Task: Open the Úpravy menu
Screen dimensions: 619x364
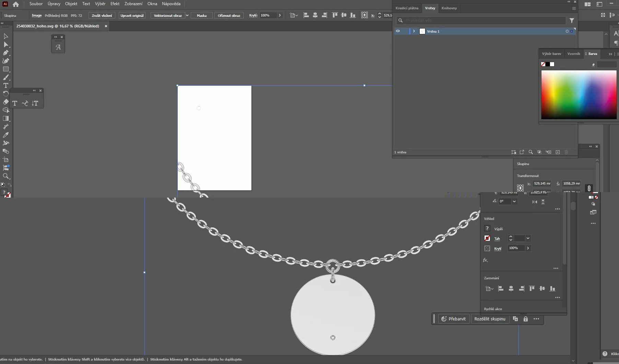Action: point(54,4)
